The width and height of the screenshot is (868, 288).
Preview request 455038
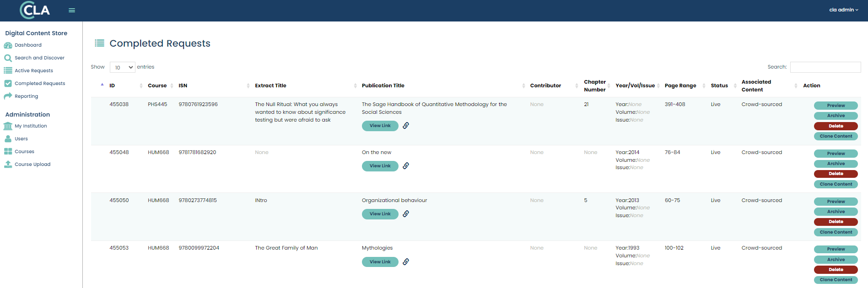836,106
